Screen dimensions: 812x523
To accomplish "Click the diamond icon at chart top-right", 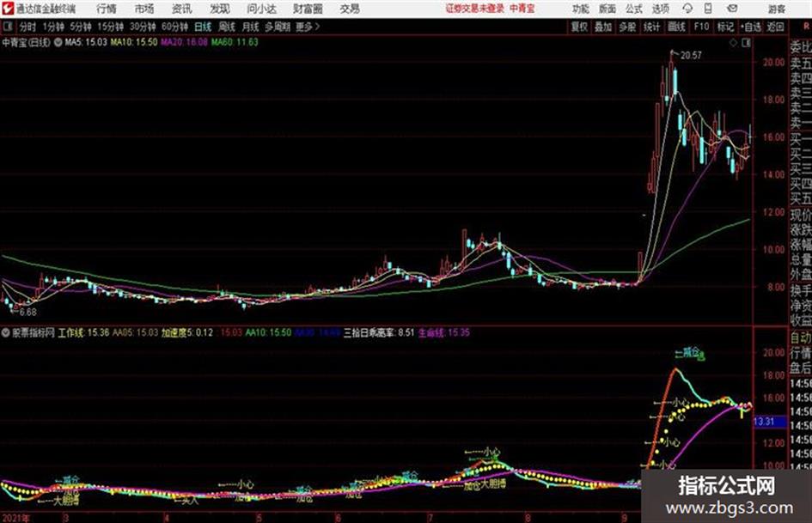I will coord(733,43).
